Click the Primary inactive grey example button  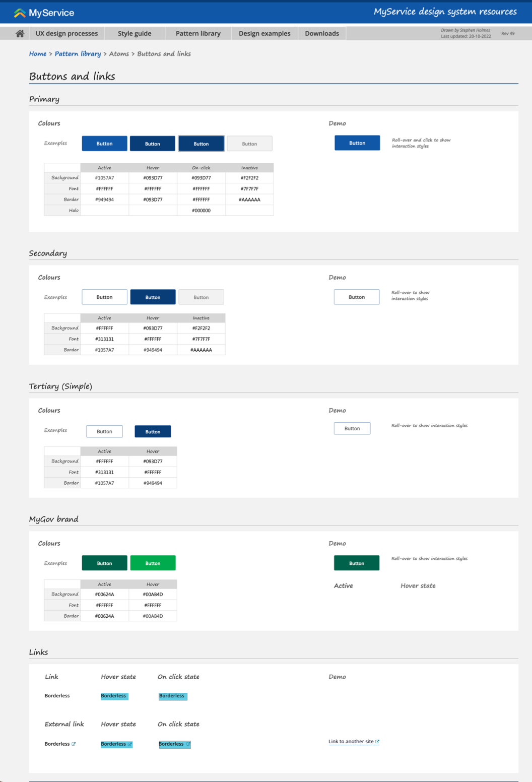[249, 144]
